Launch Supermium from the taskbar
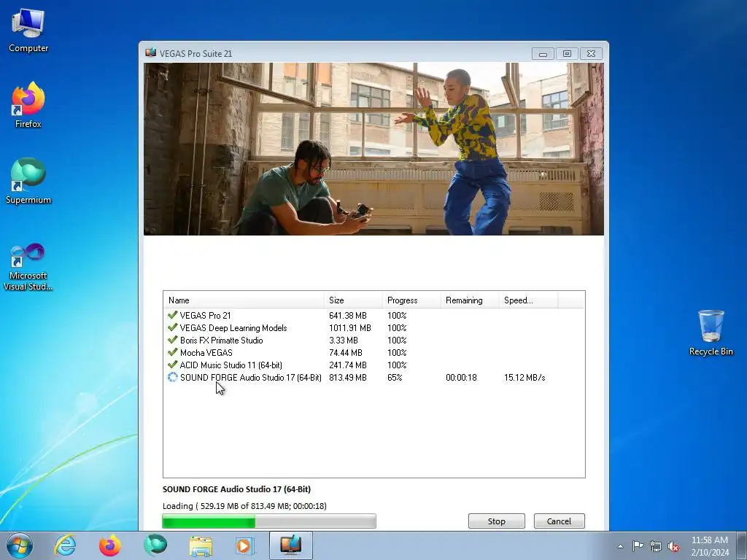The image size is (747, 560). point(155,545)
